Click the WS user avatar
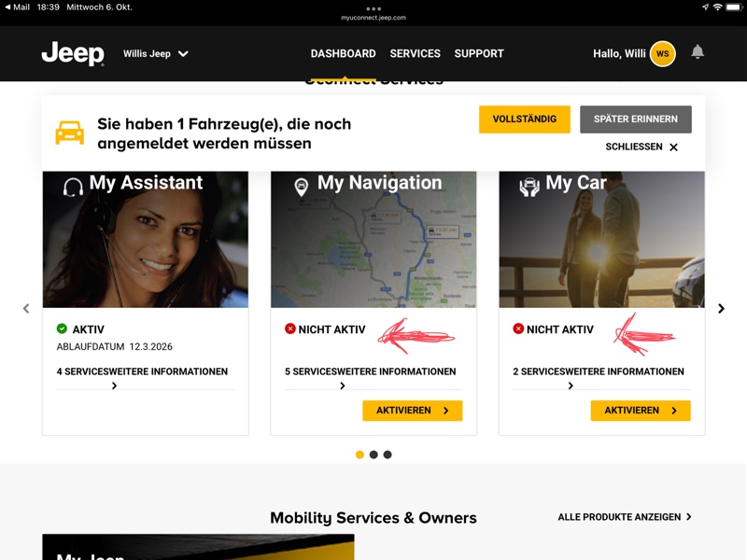747x560 pixels. tap(662, 54)
